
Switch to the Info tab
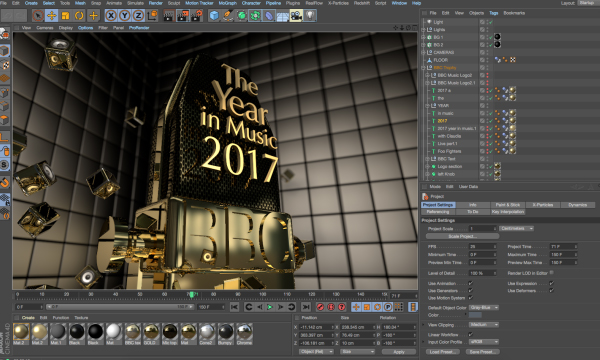(473, 205)
